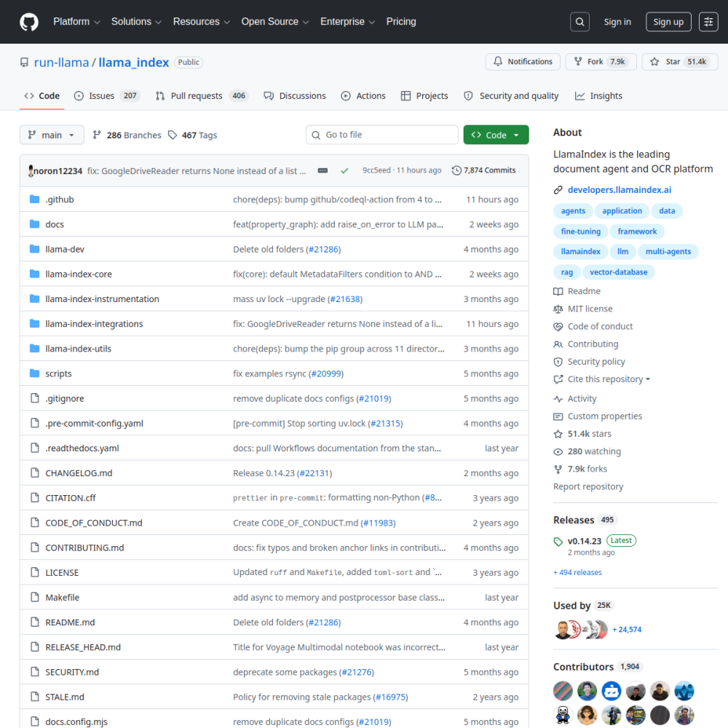
Task: Open the appearance settings icon next to Sign up
Action: click(708, 22)
